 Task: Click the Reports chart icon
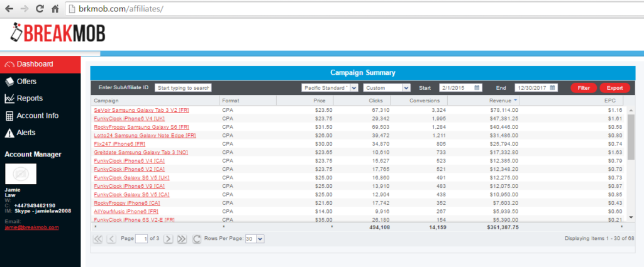tap(9, 99)
